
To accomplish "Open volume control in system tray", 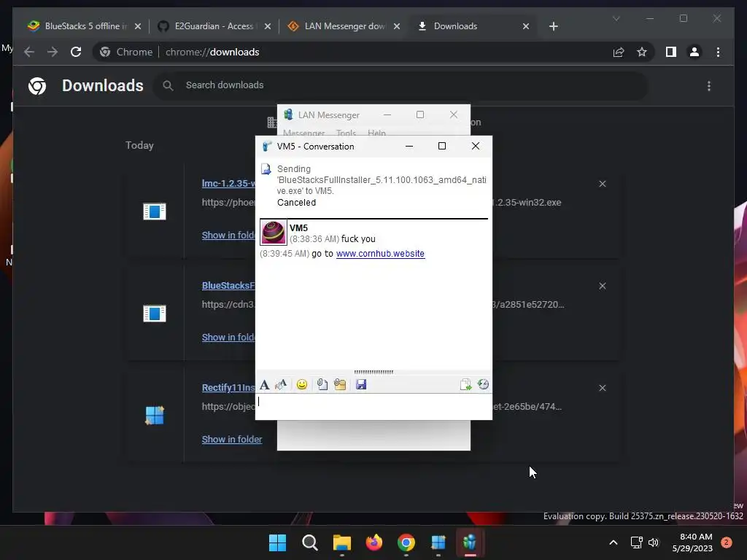I will click(654, 542).
